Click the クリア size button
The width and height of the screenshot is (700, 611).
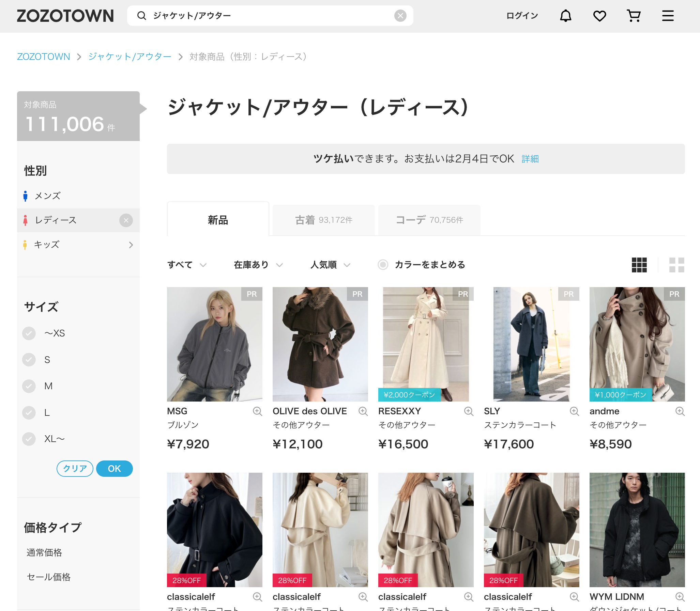tap(75, 469)
